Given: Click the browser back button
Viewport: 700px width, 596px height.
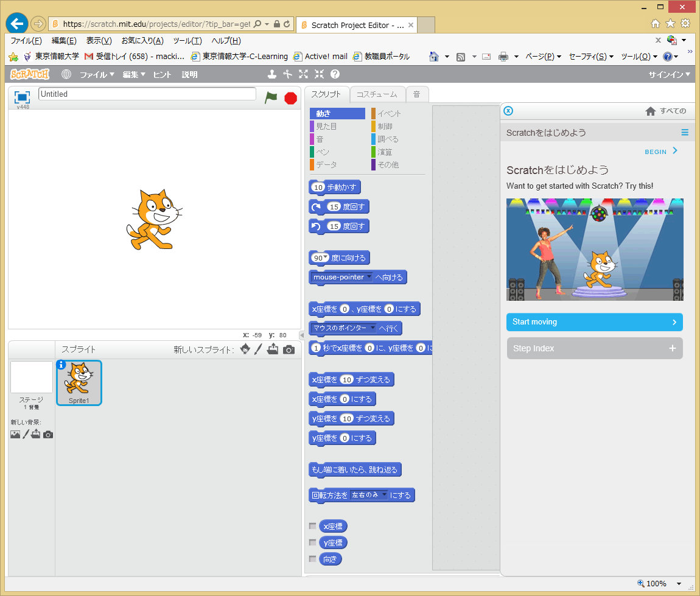Looking at the screenshot, I should tap(17, 24).
